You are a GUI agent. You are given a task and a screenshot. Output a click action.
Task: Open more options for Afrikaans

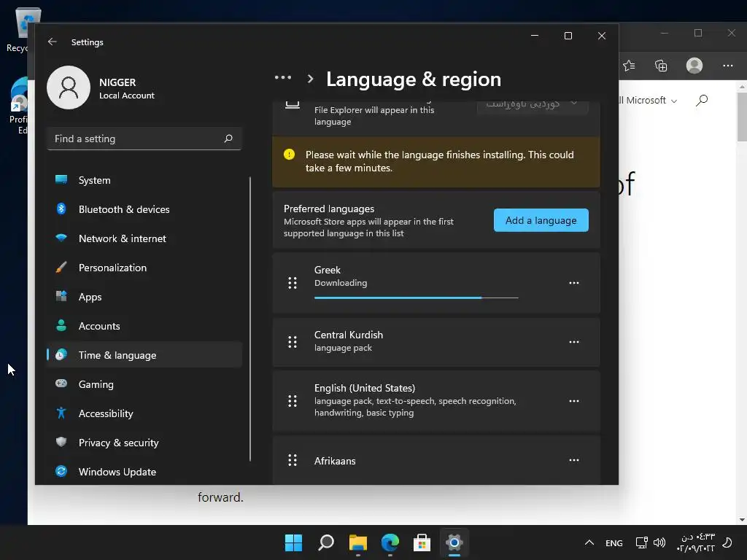tap(574, 460)
